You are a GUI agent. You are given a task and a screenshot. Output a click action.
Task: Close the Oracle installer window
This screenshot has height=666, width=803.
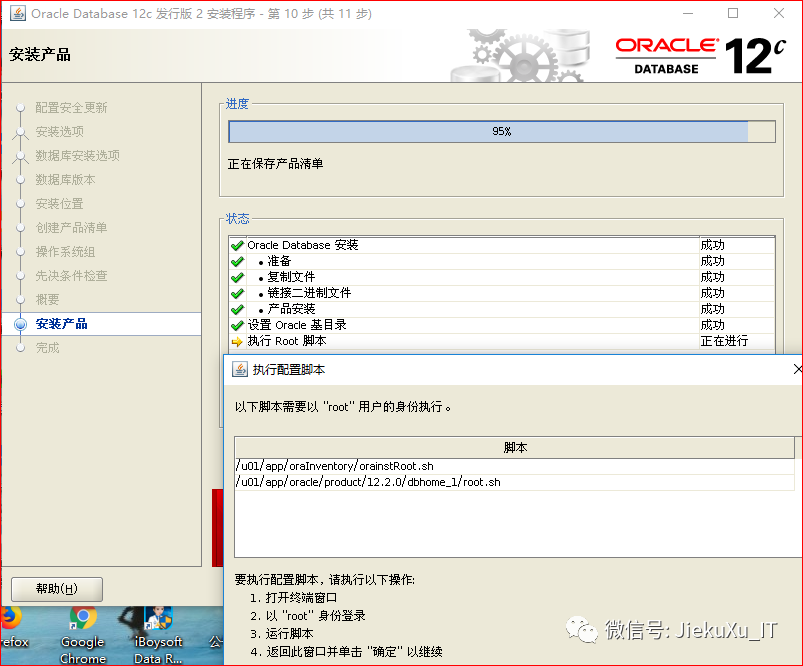click(779, 13)
